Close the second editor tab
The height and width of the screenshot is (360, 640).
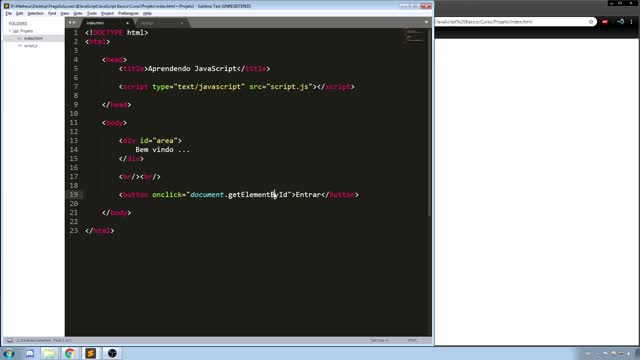point(182,23)
